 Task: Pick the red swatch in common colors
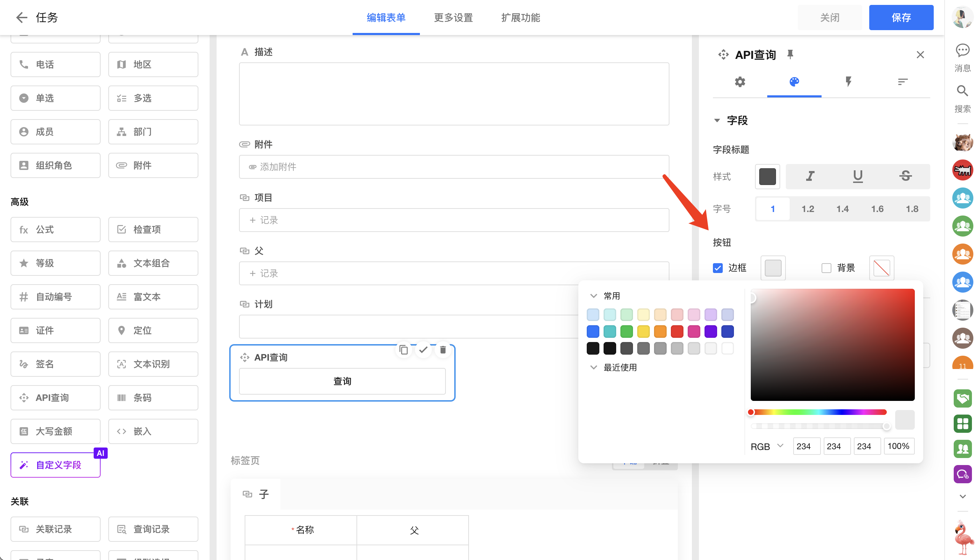(x=677, y=331)
